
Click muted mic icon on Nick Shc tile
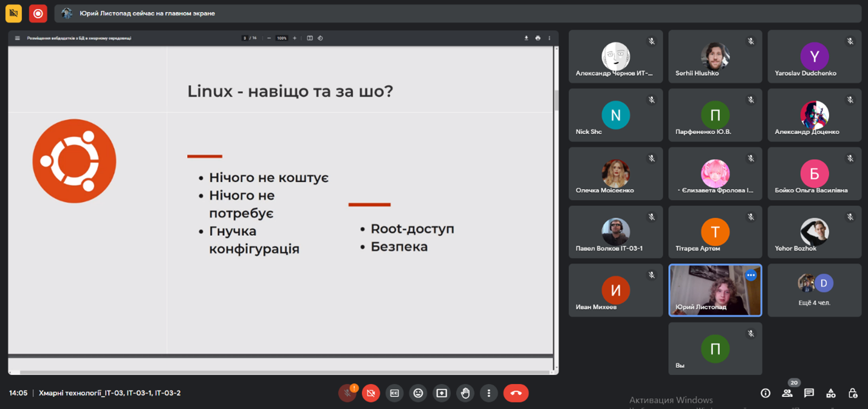pos(651,100)
